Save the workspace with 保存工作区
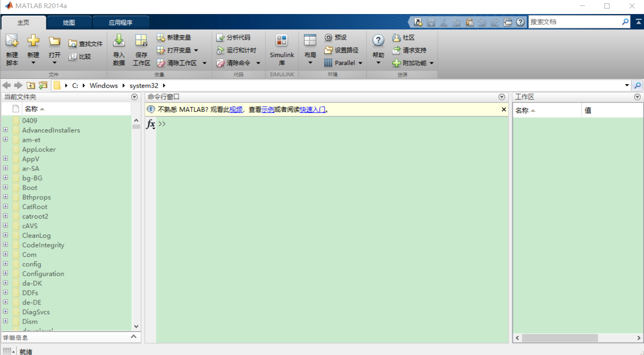This screenshot has width=644, height=355. 141,50
